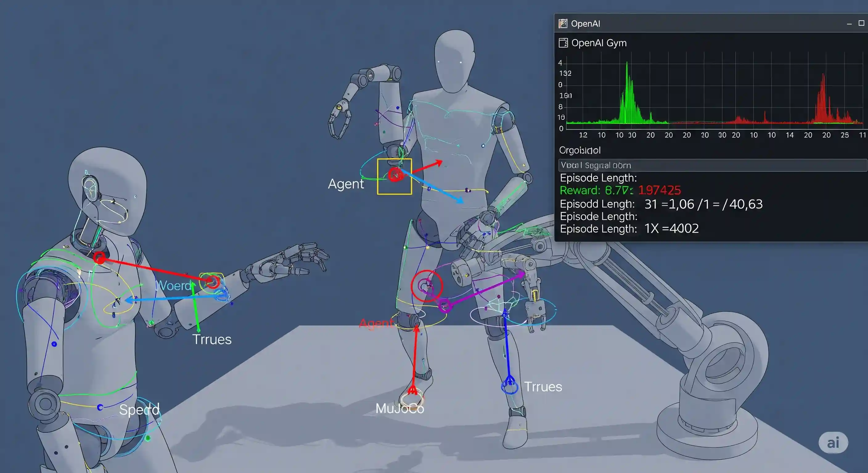868x473 pixels.
Task: Click the ai badge in the bottom corner
Action: [x=833, y=443]
